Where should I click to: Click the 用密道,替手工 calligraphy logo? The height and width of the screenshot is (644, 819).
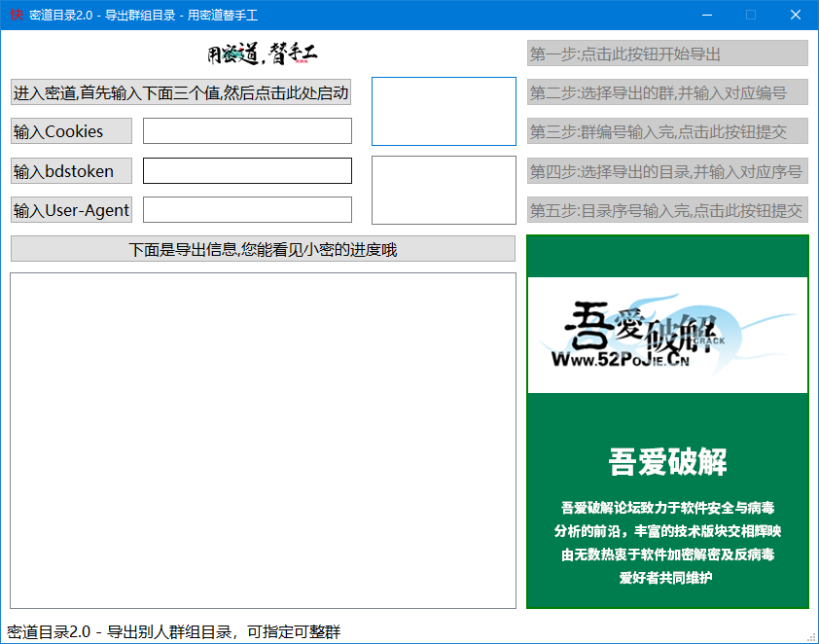(x=263, y=54)
